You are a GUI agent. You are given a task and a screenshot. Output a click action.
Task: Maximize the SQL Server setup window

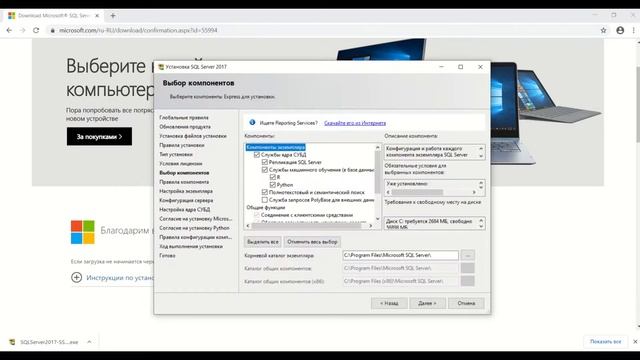tap(460, 67)
